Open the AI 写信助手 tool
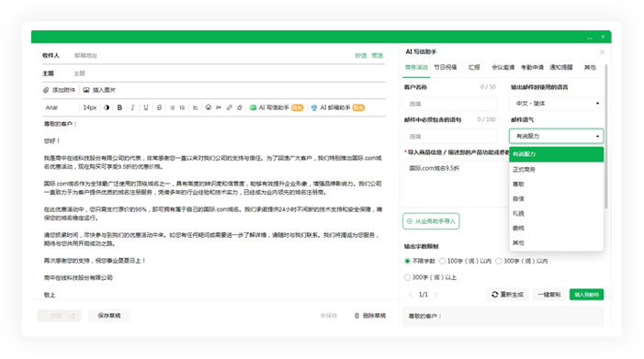 (x=277, y=107)
